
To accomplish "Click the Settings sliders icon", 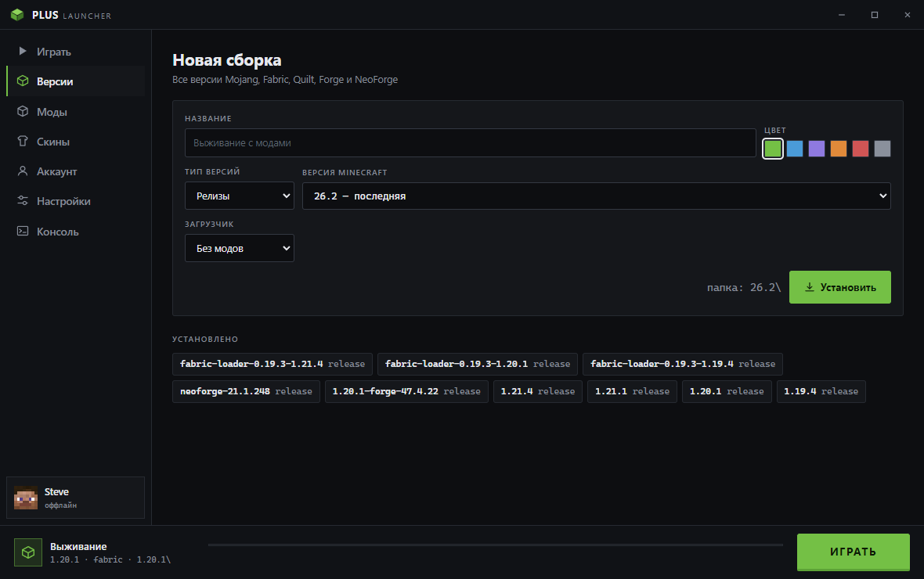I will [x=23, y=201].
